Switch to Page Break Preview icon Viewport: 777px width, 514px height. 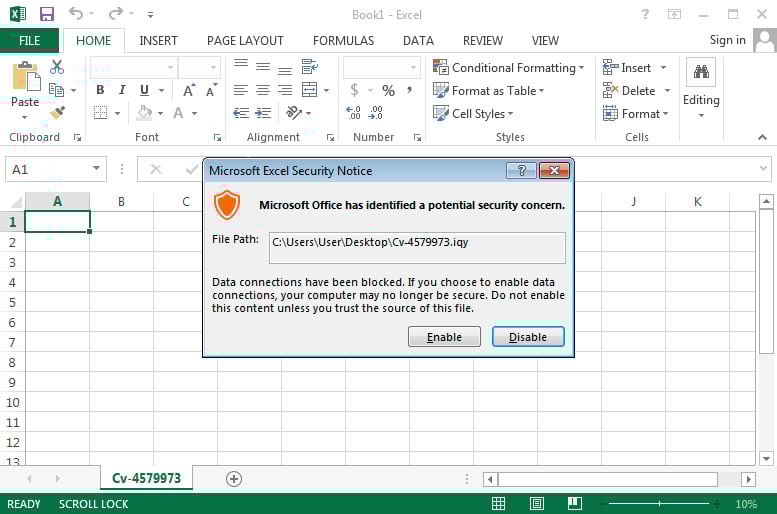tap(575, 504)
